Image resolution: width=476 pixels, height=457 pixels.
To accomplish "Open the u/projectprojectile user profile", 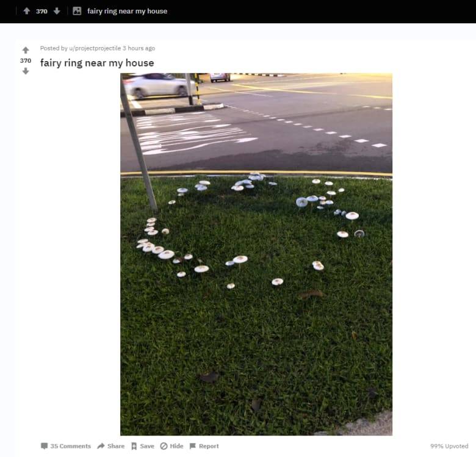I will [95, 48].
